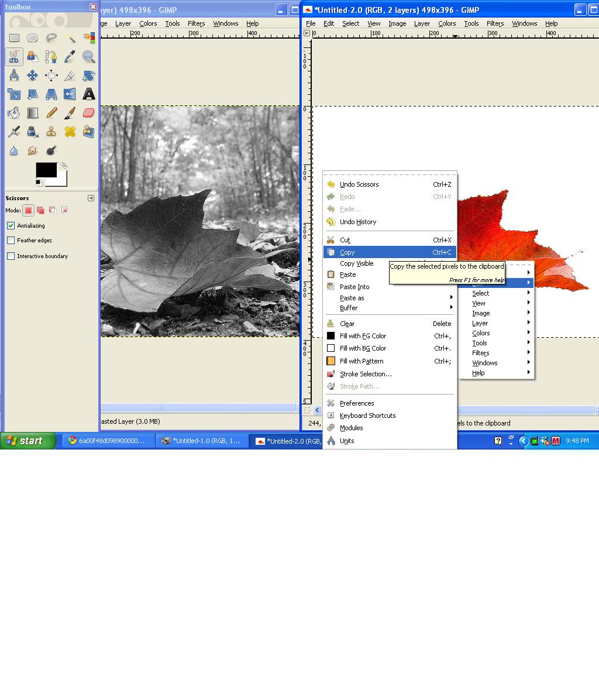Open the View submenu in the popup menu
The width and height of the screenshot is (599, 700).
(496, 303)
